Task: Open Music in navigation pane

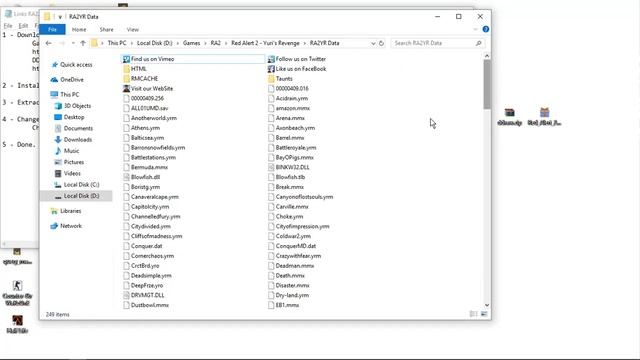Action: point(67,151)
